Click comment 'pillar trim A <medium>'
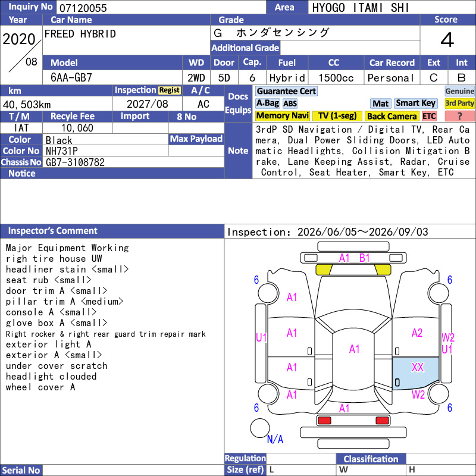Image resolution: width=476 pixels, height=476 pixels. (x=64, y=302)
